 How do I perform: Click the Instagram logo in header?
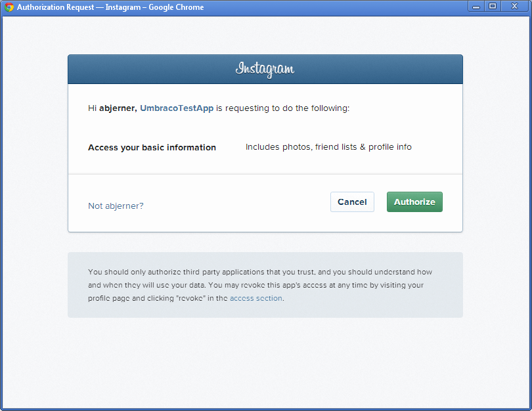pyautogui.click(x=265, y=69)
